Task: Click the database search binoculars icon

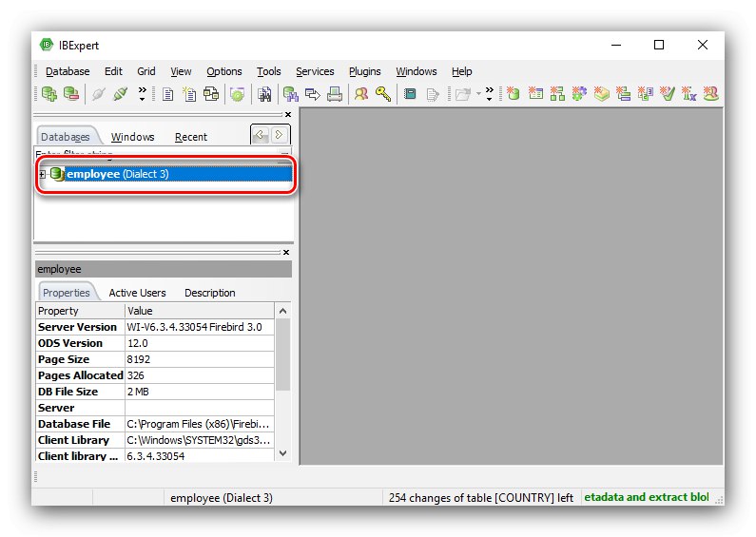Action: tap(290, 93)
